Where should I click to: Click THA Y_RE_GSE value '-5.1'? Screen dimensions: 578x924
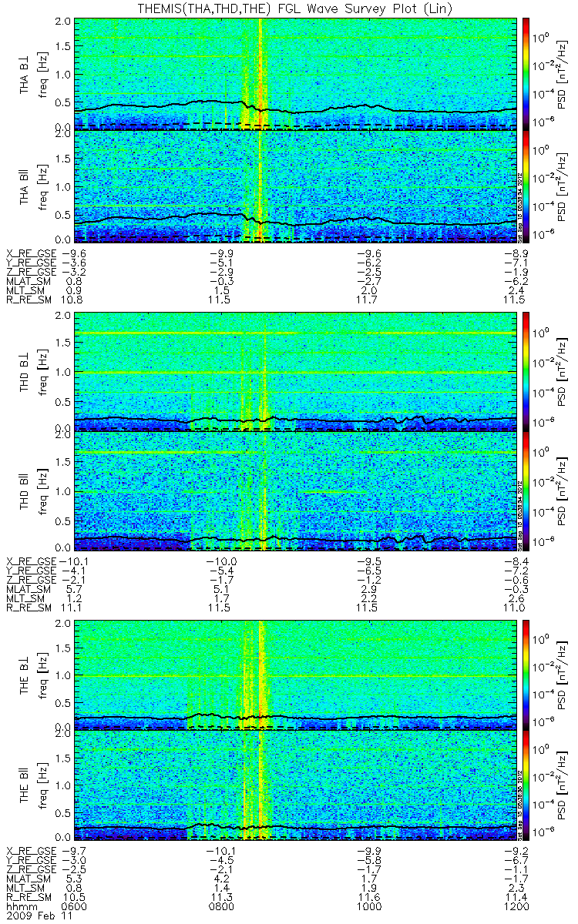point(223,262)
